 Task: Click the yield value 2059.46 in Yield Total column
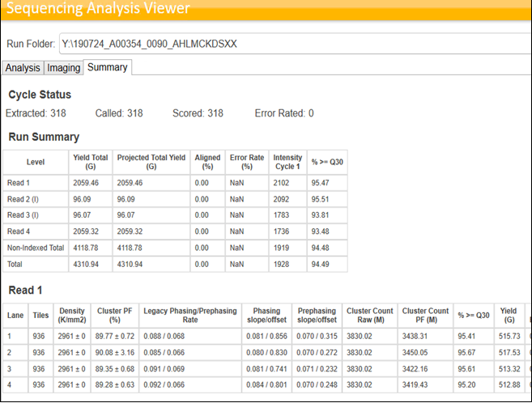tap(86, 183)
